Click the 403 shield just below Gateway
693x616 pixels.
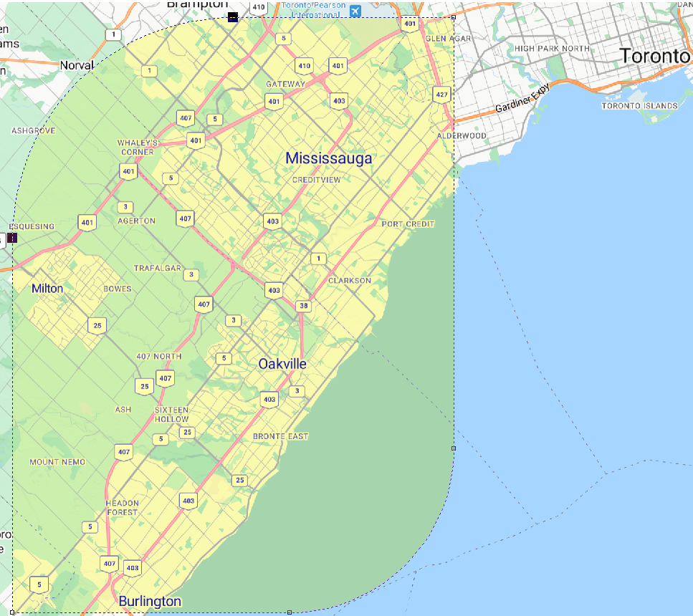click(x=339, y=101)
